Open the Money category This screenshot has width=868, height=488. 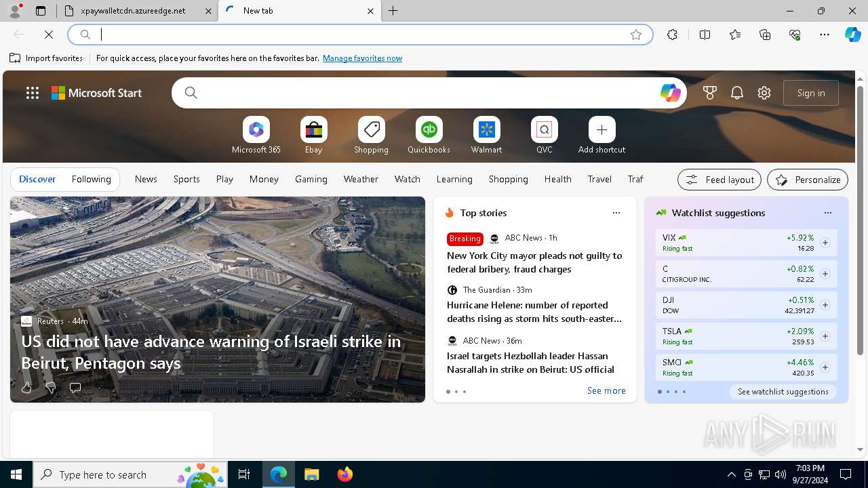(264, 179)
